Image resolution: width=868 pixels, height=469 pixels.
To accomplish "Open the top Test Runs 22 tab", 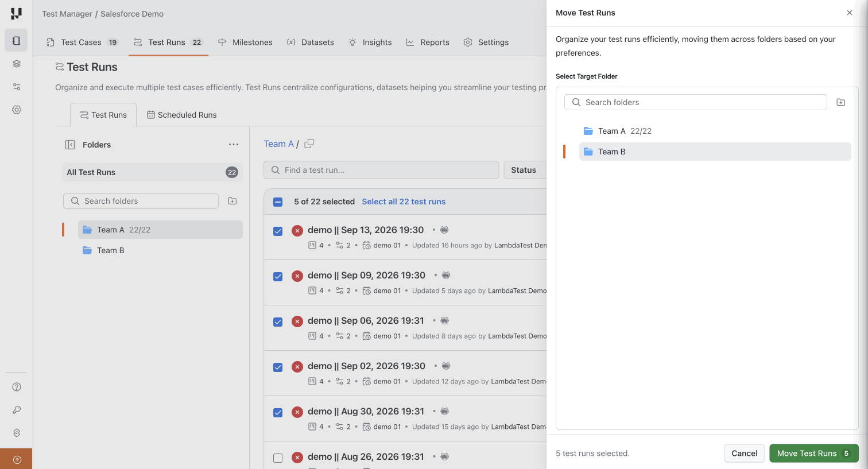I will [168, 42].
